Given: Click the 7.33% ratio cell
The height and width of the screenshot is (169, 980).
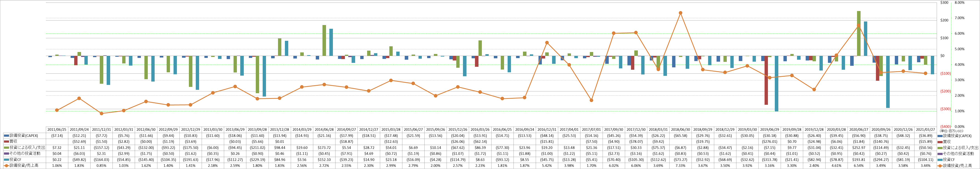Looking at the screenshot, I should (681, 166).
